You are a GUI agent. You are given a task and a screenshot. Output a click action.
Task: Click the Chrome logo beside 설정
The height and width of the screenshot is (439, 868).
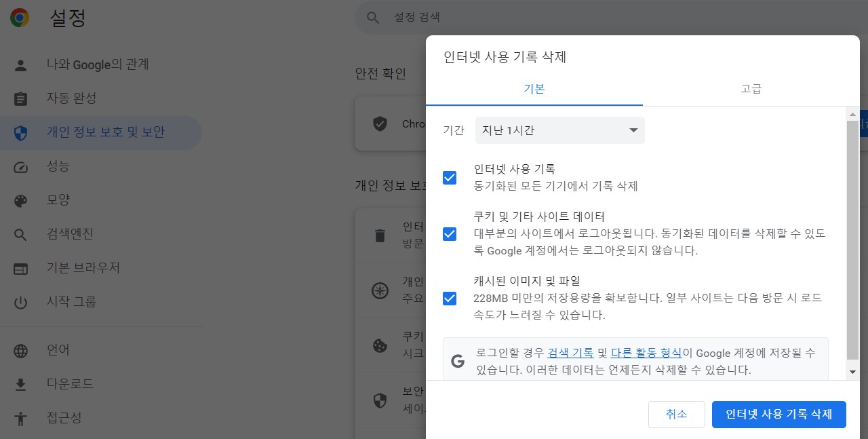click(19, 18)
